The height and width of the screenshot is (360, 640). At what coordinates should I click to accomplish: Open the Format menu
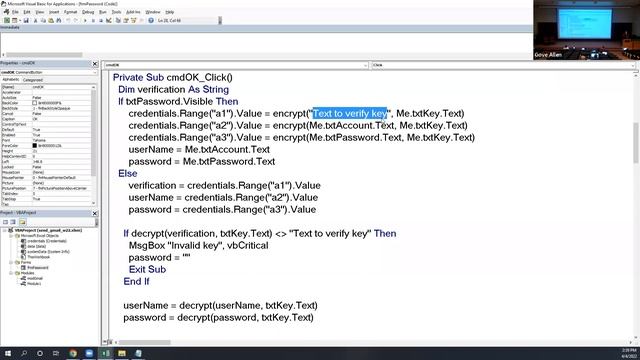71,12
